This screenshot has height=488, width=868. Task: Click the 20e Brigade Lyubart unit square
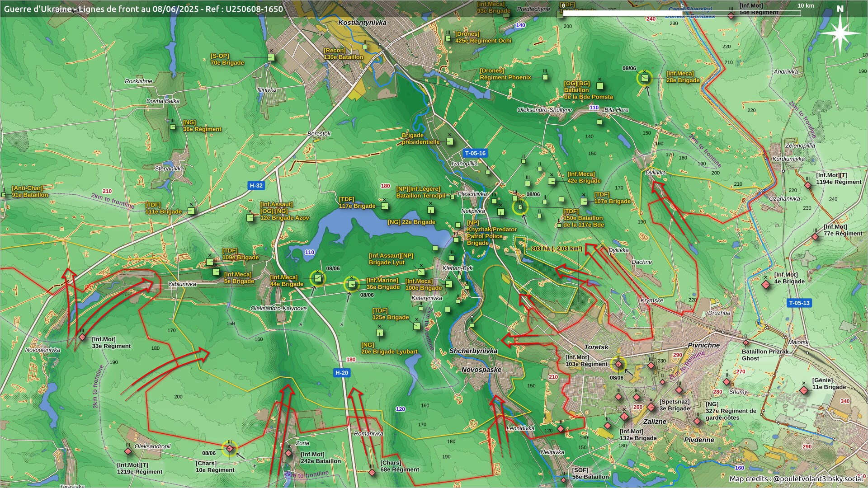[x=380, y=333]
